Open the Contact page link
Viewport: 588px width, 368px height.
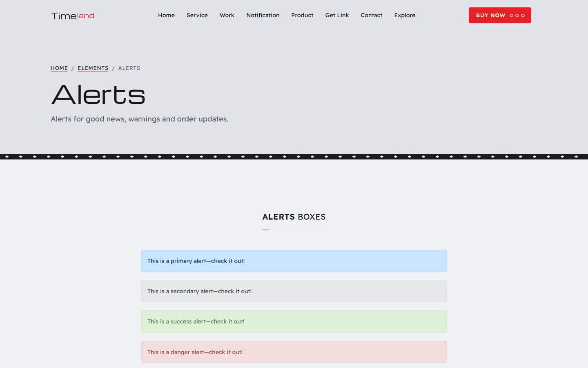coord(372,15)
